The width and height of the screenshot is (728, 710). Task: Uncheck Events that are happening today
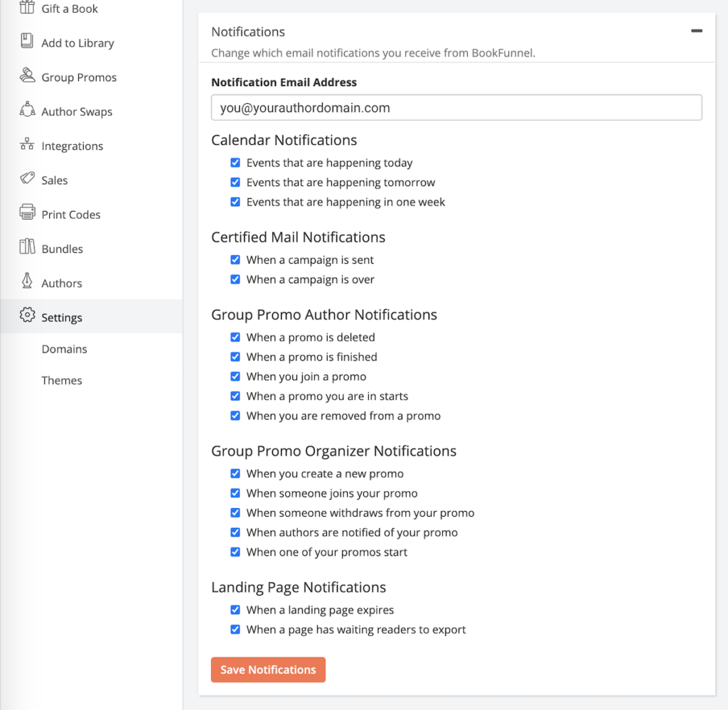point(235,163)
